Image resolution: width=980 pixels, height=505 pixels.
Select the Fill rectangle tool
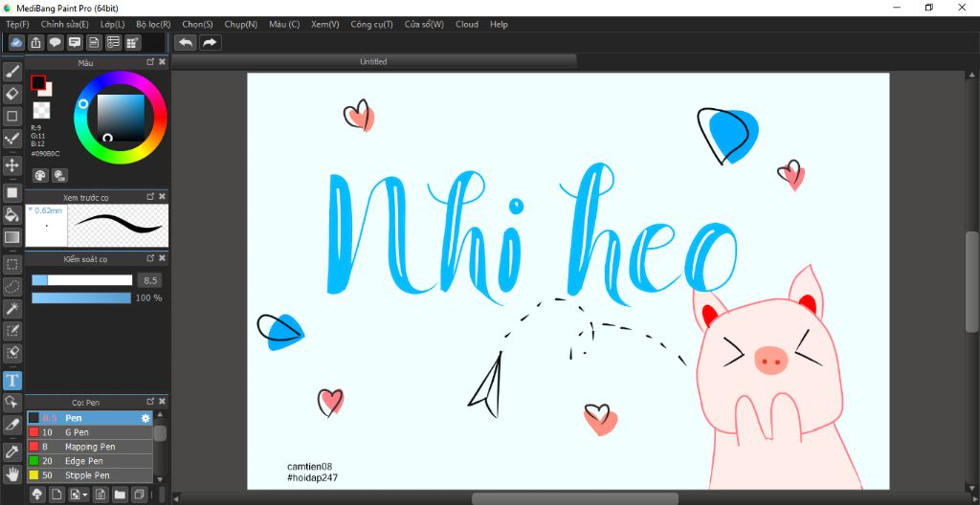click(11, 193)
